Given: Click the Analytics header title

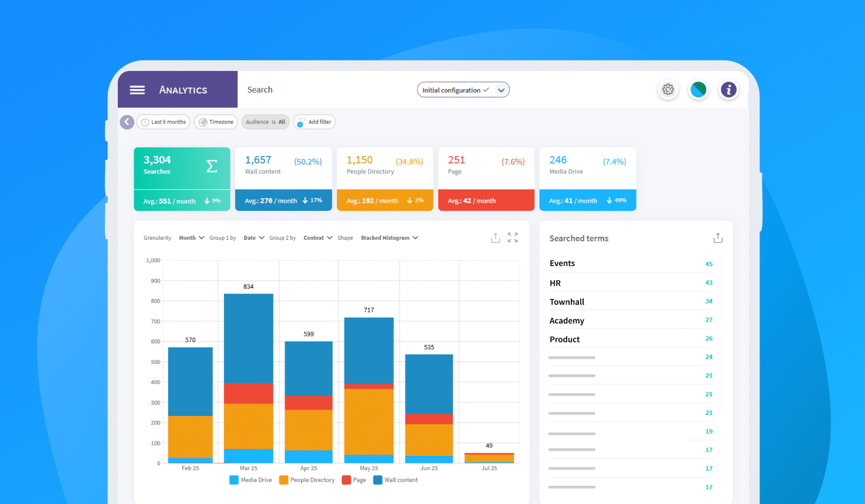Looking at the screenshot, I should tap(183, 90).
